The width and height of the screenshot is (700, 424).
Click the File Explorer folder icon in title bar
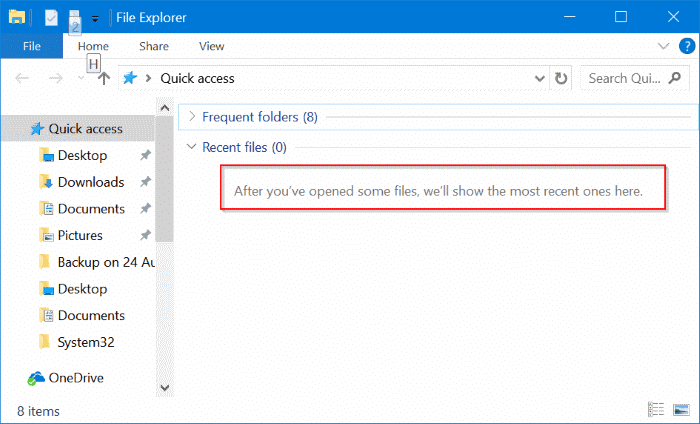(17, 17)
